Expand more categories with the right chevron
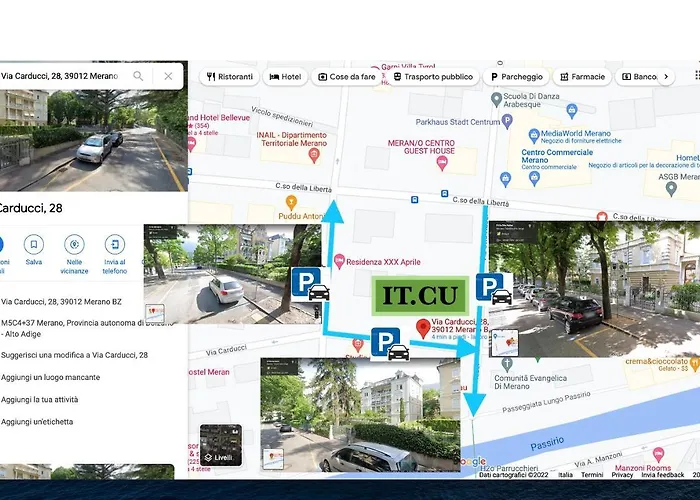The image size is (700, 500). [664, 76]
